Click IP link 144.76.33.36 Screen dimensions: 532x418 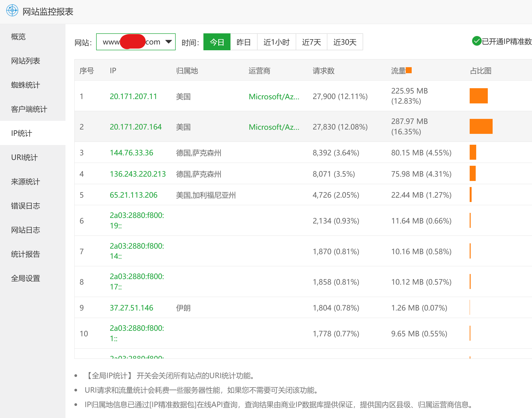pyautogui.click(x=131, y=153)
